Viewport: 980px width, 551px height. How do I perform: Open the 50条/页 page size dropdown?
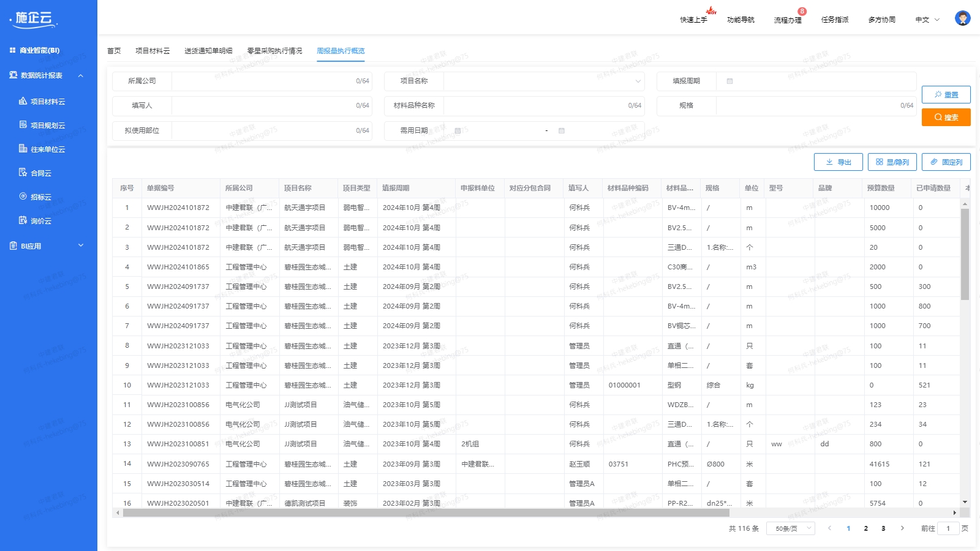(793, 528)
